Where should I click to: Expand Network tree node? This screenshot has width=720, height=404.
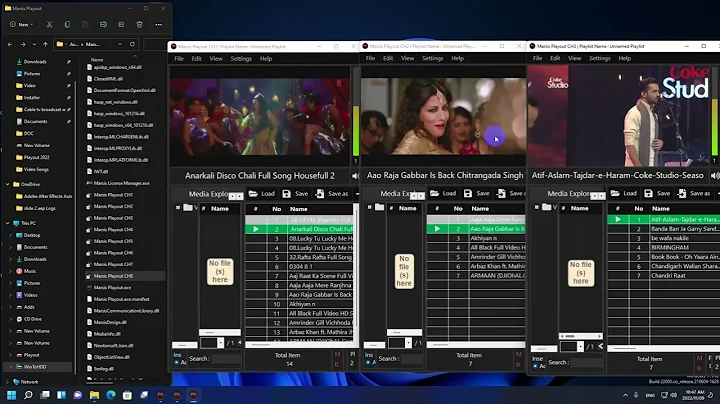7,382
